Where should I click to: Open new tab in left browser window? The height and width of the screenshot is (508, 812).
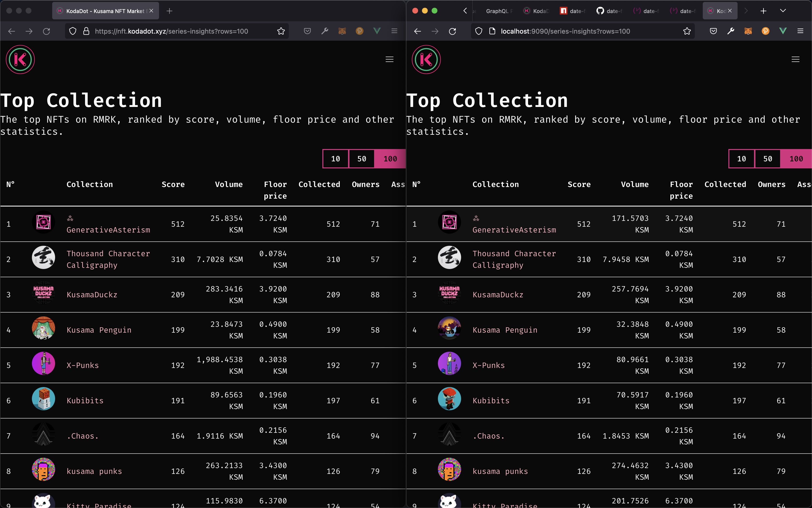(169, 11)
